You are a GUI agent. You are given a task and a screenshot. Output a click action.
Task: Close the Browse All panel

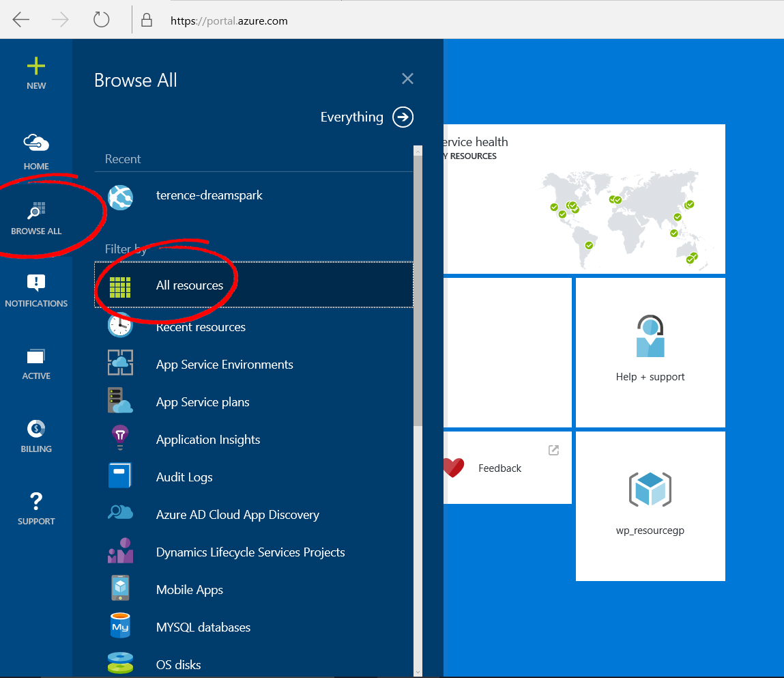[407, 79]
